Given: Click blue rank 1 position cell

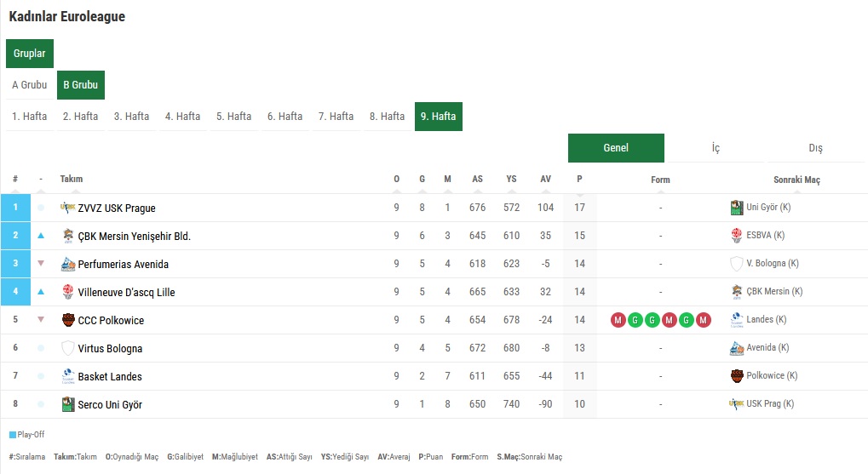Looking at the screenshot, I should click(15, 208).
